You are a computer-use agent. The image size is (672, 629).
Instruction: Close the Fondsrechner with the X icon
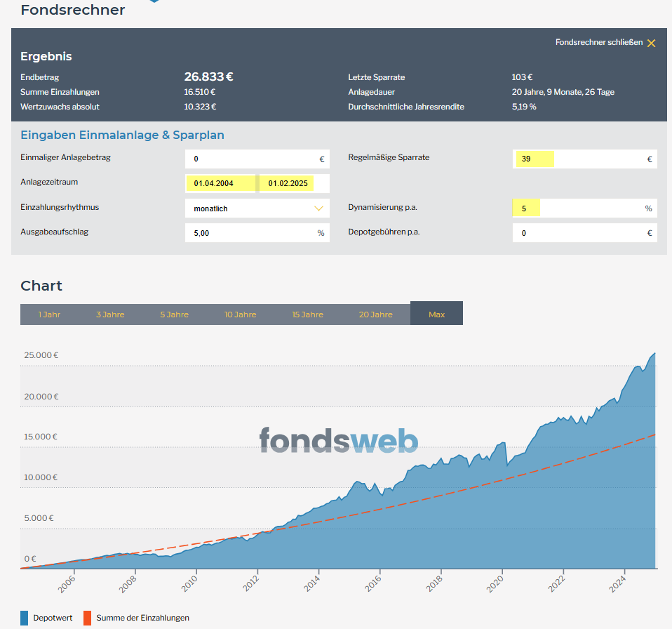tap(651, 43)
